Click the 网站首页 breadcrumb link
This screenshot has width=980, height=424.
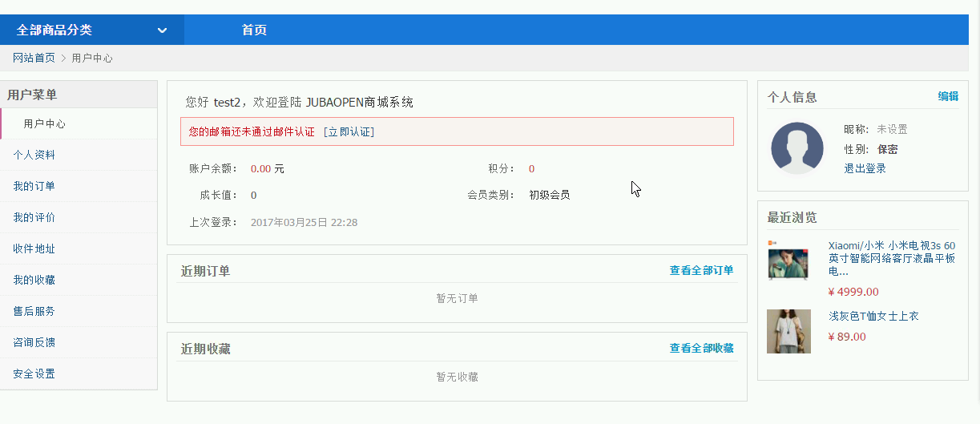pyautogui.click(x=34, y=58)
